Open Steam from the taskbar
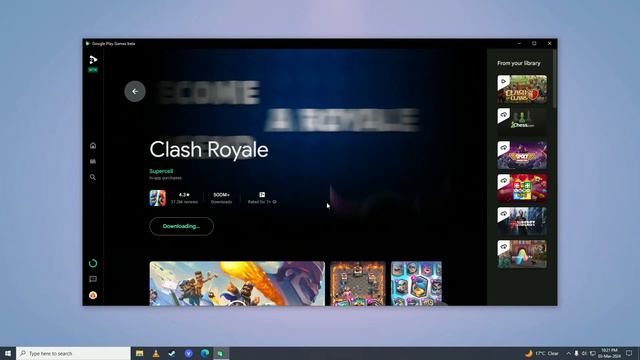Image resolution: width=640 pixels, height=360 pixels. 172,353
